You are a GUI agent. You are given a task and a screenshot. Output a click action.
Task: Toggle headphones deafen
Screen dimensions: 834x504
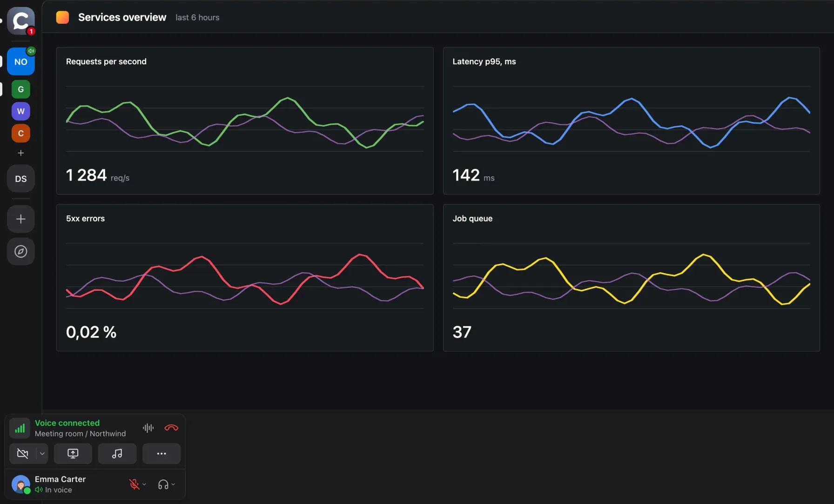[163, 484]
